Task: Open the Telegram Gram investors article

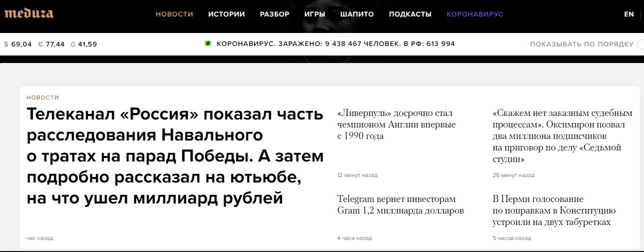Action: [401, 205]
